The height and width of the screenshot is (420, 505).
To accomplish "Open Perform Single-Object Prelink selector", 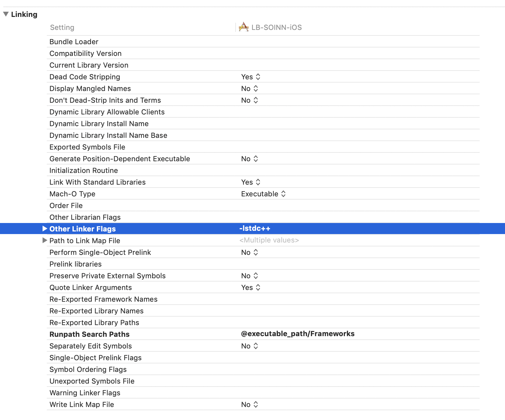I will click(x=256, y=252).
